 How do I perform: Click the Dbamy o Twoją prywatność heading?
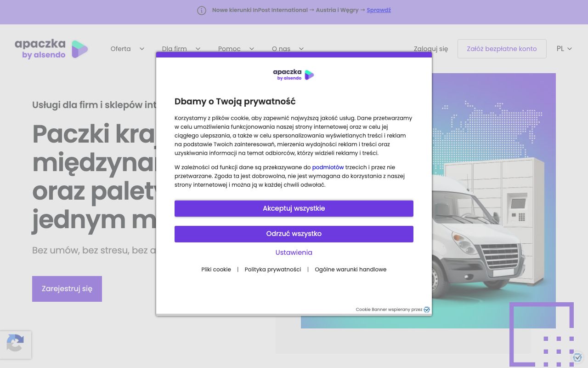(x=235, y=102)
